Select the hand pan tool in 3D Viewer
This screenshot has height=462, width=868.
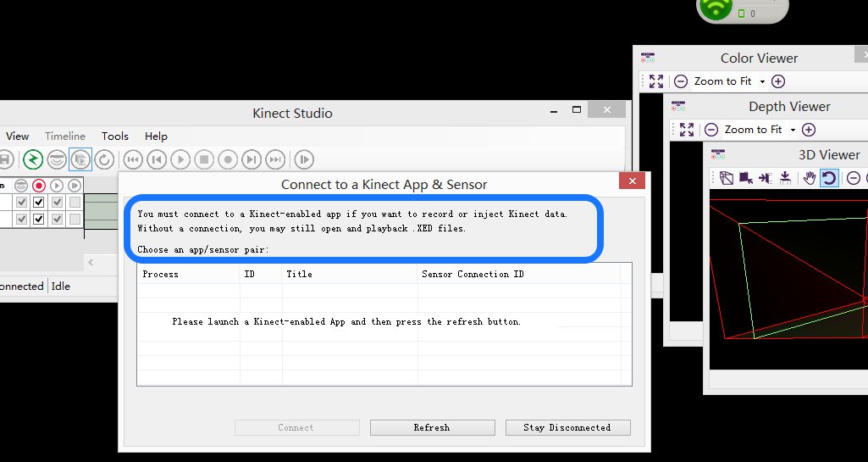click(x=810, y=178)
